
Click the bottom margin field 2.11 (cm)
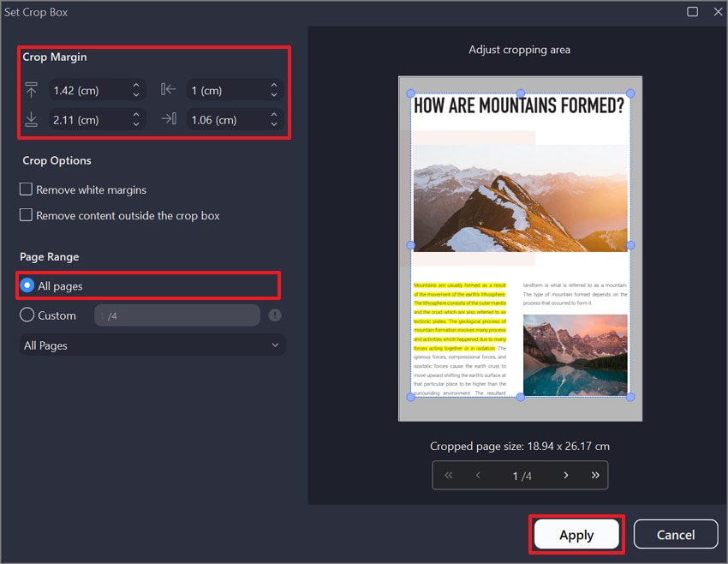tap(98, 120)
